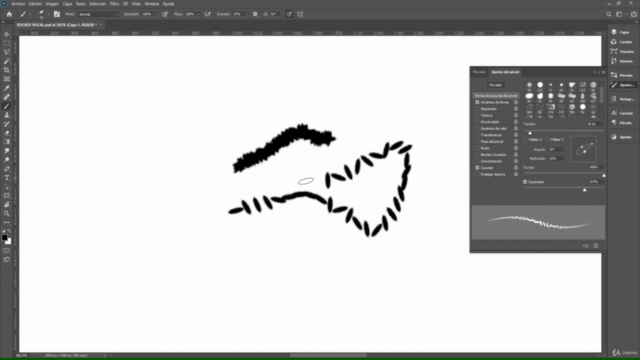Open the brush panel flyout menu
Screen dimensions: 640x360
[603, 72]
